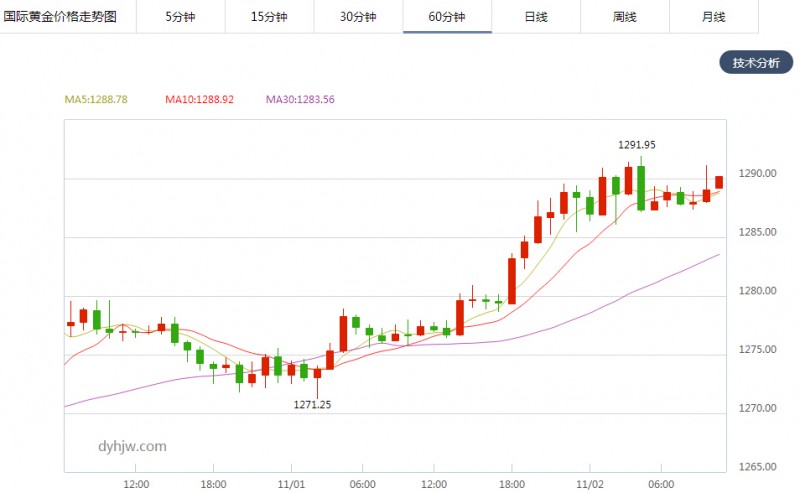Viewport: 800px width, 493px height.
Task: Click the 技术分析 button
Action: [756, 62]
